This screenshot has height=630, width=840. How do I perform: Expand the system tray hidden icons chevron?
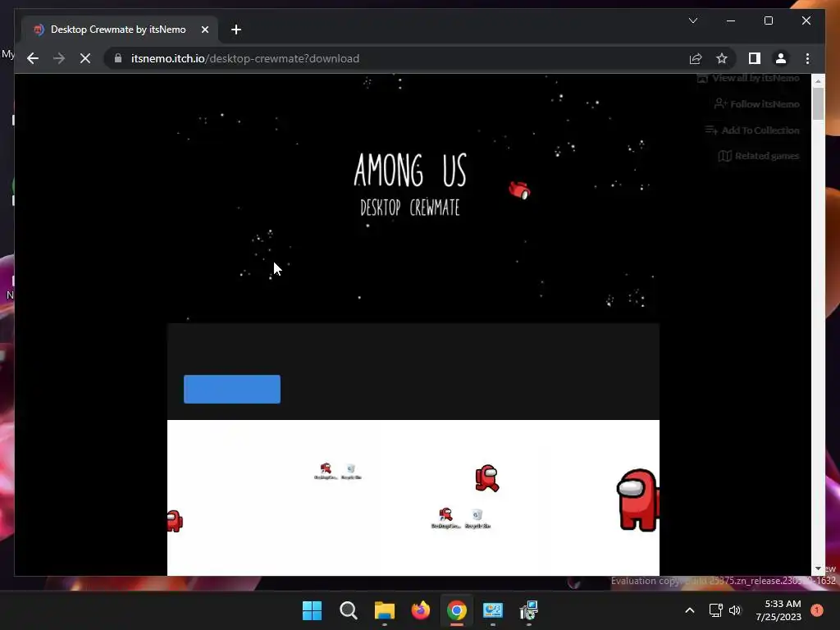[x=690, y=610]
